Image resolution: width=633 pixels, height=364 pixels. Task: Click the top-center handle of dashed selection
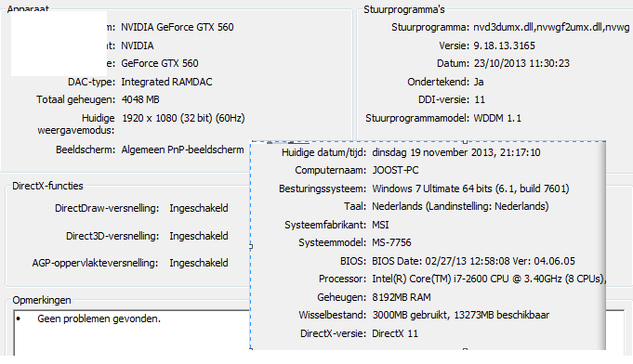point(465,141)
